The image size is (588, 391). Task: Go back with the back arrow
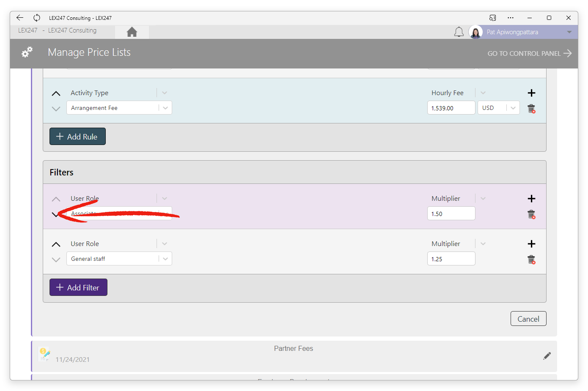(20, 18)
